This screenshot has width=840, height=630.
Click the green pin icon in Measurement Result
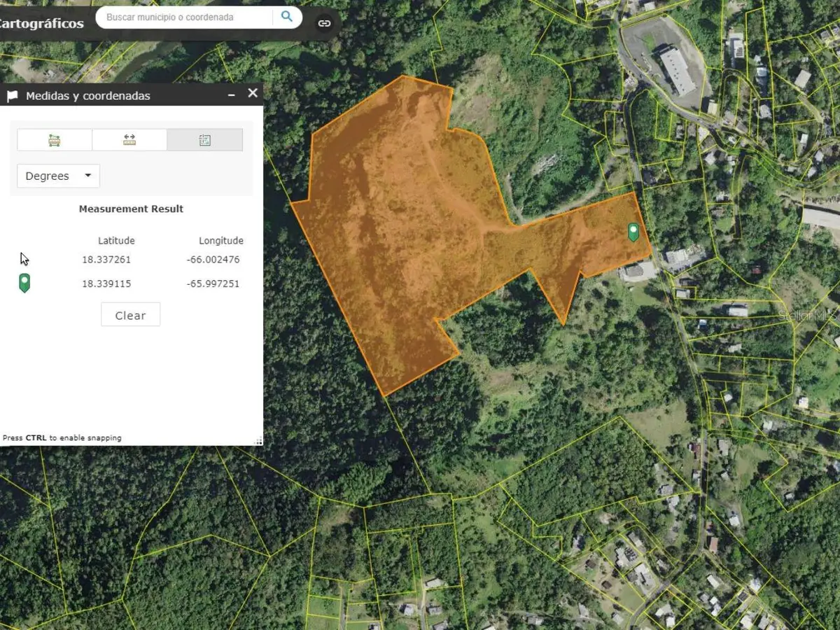click(x=25, y=283)
